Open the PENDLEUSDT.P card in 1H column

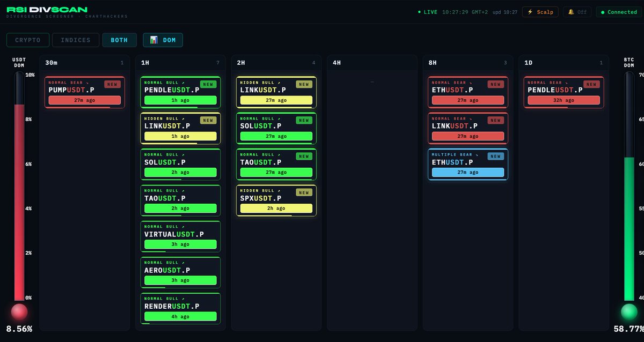pyautogui.click(x=180, y=92)
